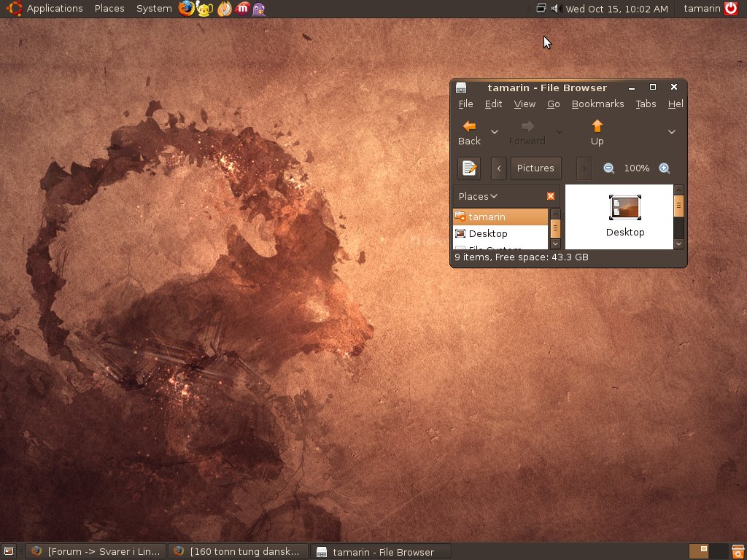Image resolution: width=747 pixels, height=560 pixels.
Task: Open Back history dropdown arrow
Action: [495, 132]
